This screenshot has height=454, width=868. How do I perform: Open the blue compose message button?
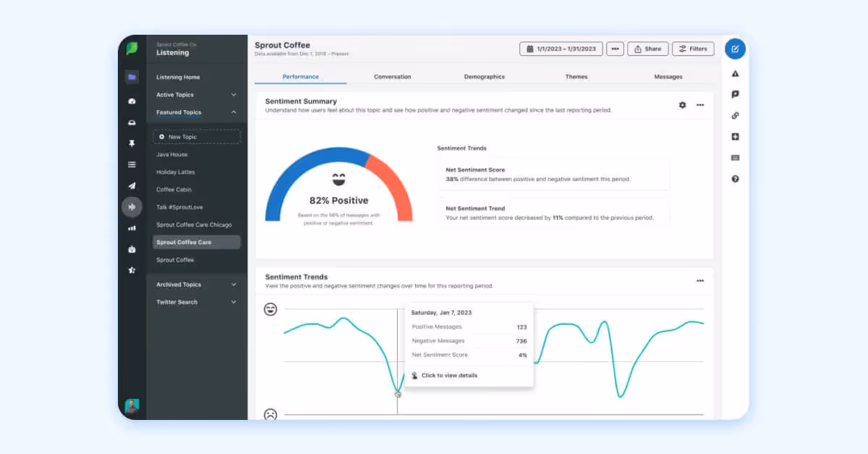735,49
